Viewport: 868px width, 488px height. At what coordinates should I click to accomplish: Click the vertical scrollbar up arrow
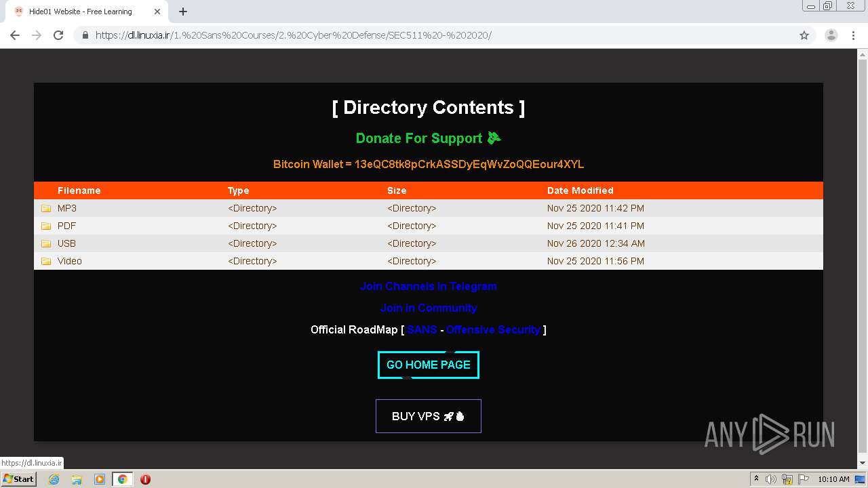862,54
